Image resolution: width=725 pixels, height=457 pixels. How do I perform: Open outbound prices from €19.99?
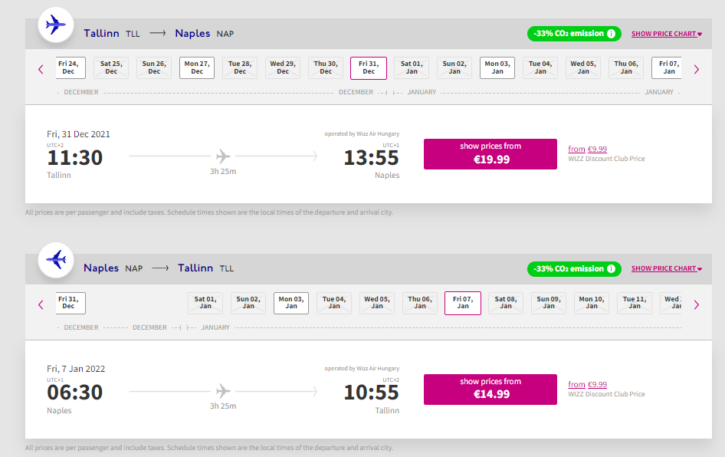coord(490,154)
